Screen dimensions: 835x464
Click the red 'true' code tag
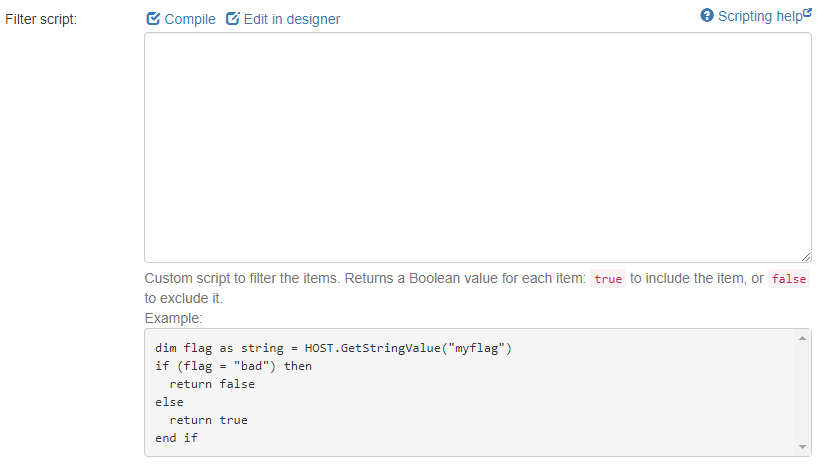click(607, 280)
